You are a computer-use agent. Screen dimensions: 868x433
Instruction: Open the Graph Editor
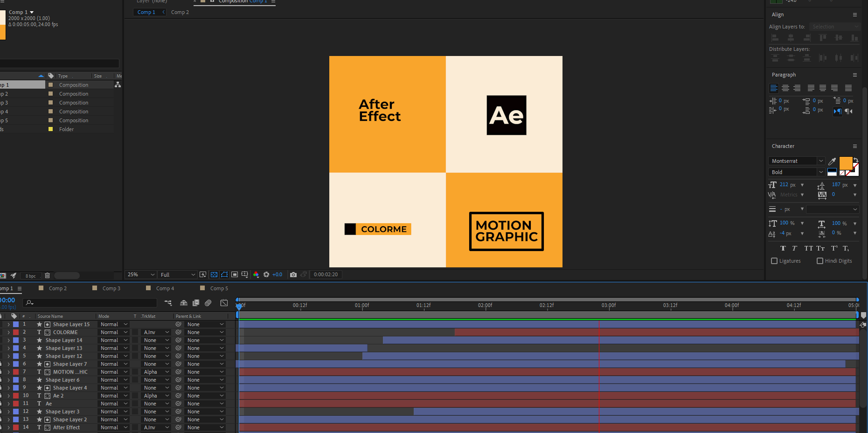coord(224,303)
